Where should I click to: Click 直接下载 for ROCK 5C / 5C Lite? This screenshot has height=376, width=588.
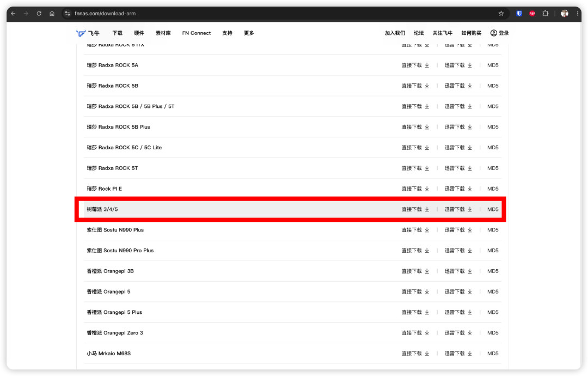pyautogui.click(x=415, y=148)
